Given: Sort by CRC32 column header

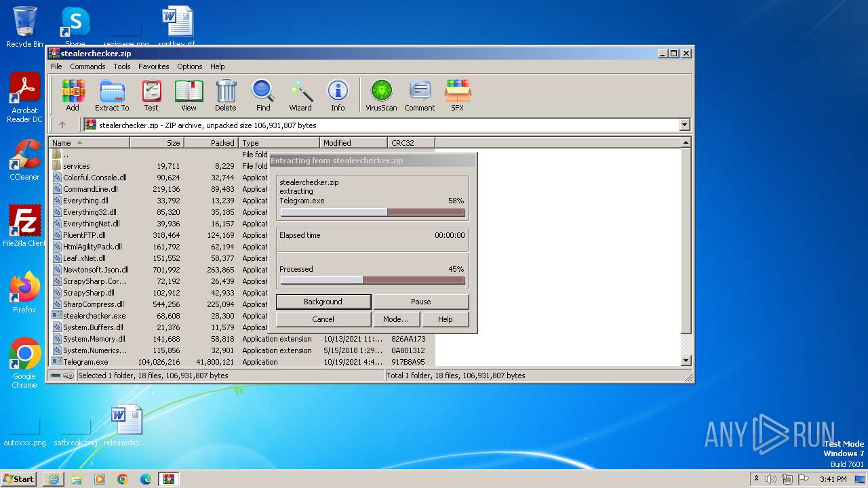Looking at the screenshot, I should [411, 143].
